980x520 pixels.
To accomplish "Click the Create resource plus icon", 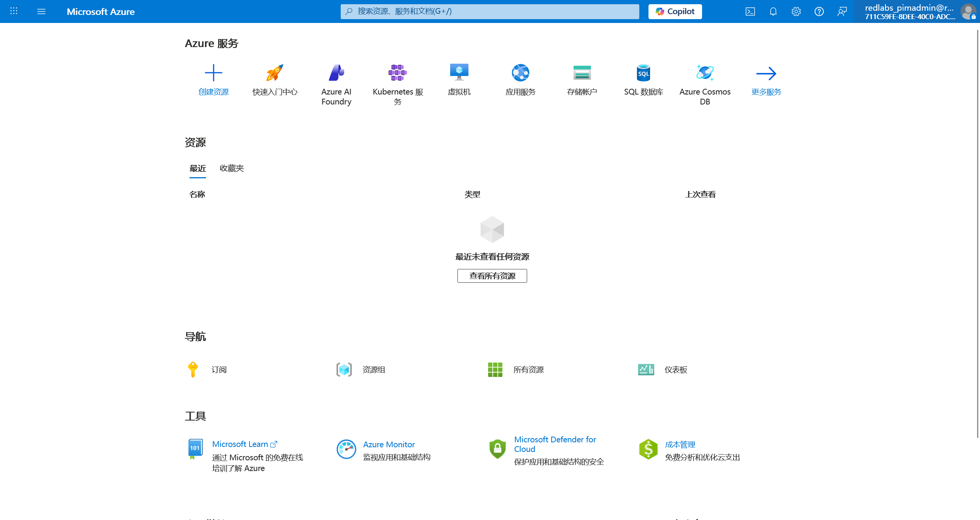I will [x=213, y=73].
